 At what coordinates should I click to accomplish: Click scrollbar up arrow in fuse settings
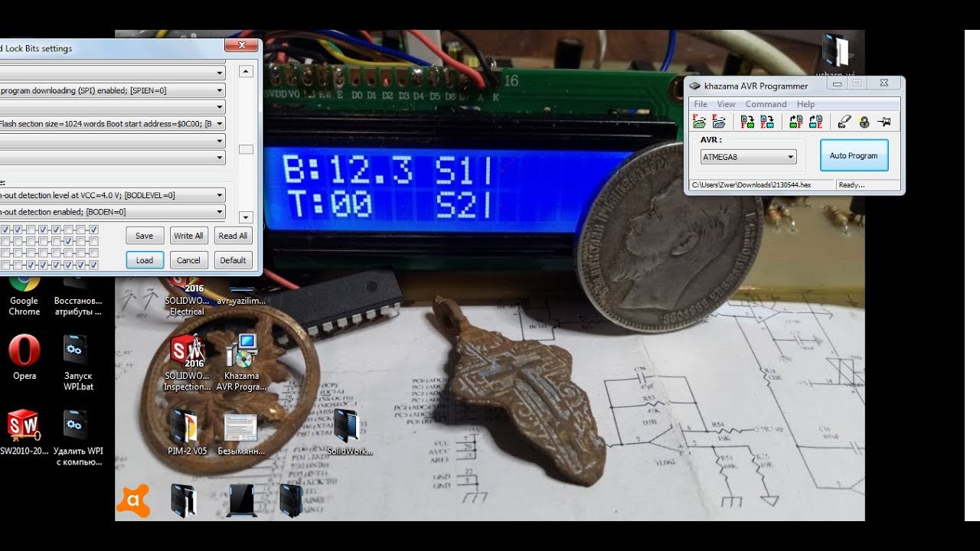246,72
